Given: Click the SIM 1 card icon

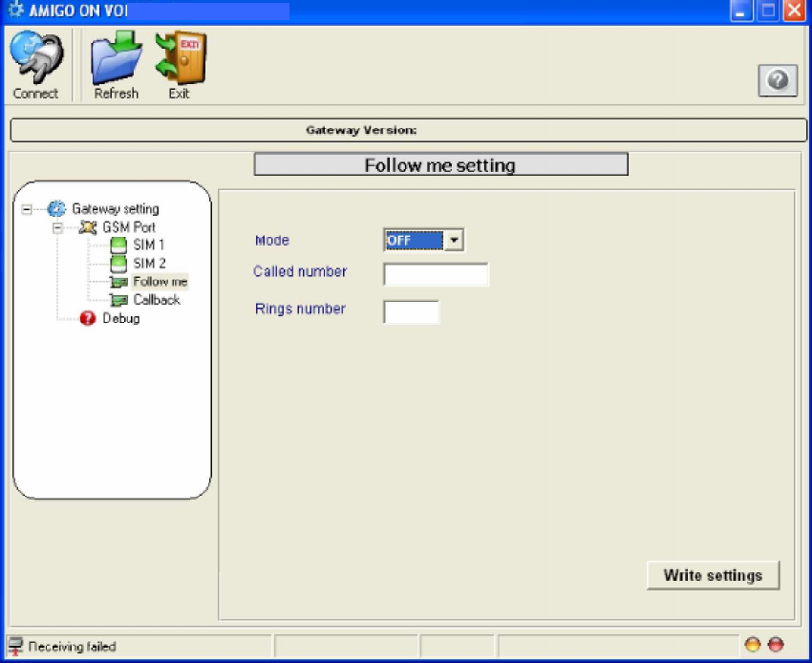Looking at the screenshot, I should [118, 245].
